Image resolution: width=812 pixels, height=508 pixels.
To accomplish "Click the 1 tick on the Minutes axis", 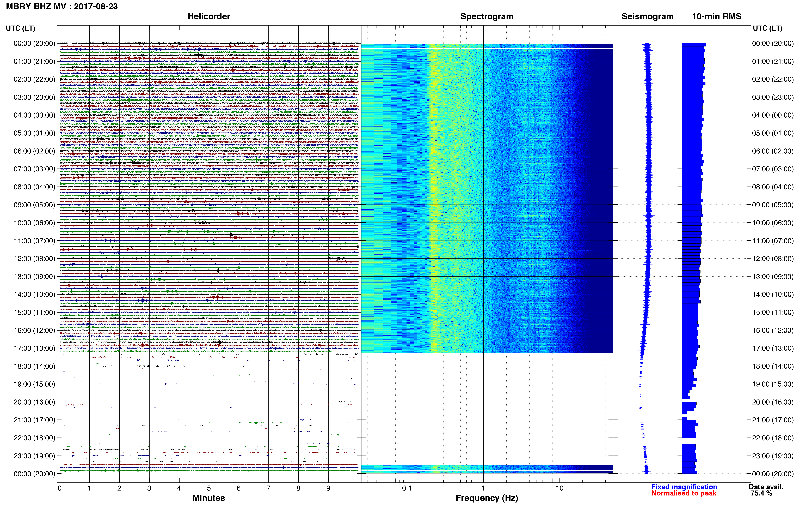I will [89, 488].
